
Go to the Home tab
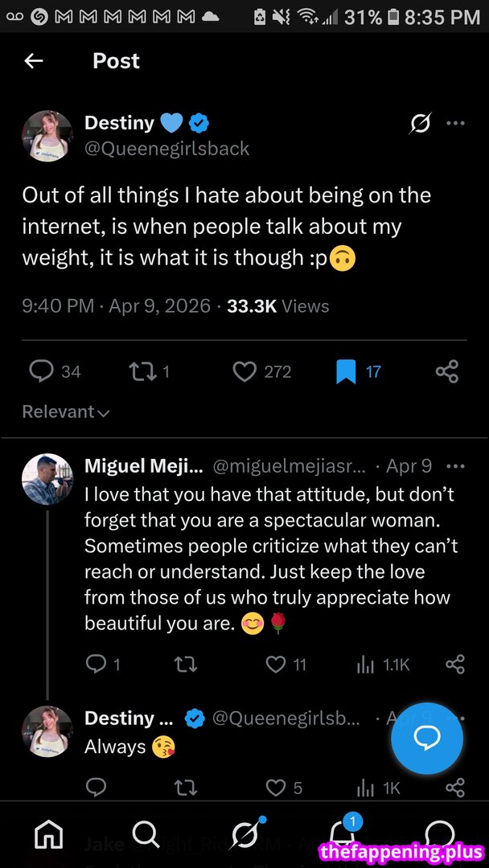[x=48, y=836]
